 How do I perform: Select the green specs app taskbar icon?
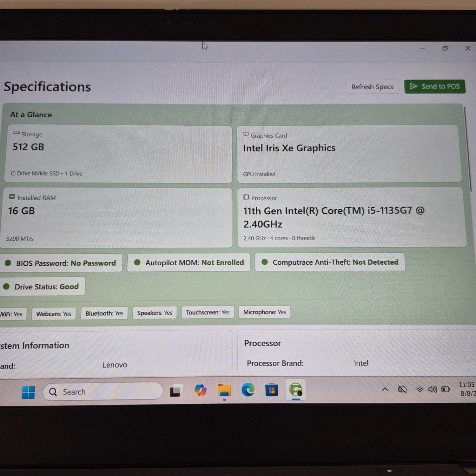click(295, 389)
